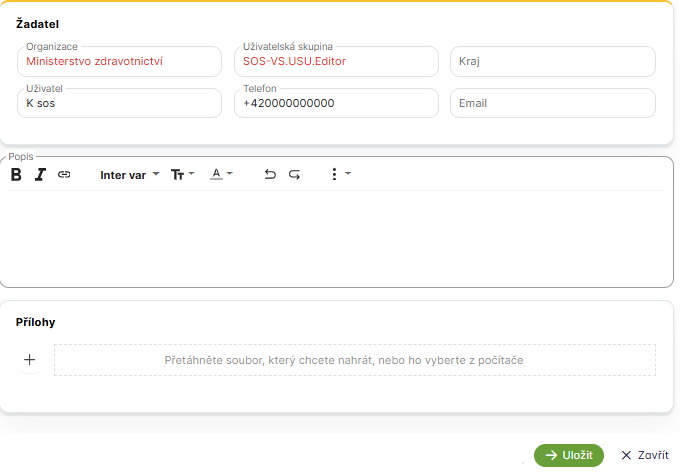Expand the text size dropdown
Image resolution: width=680 pixels, height=474 pixels.
tap(182, 174)
